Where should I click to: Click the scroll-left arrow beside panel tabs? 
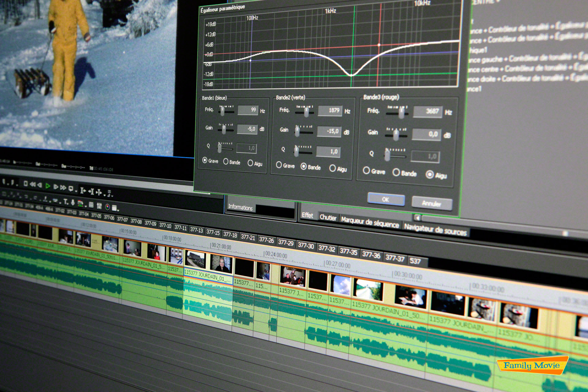coord(417,218)
